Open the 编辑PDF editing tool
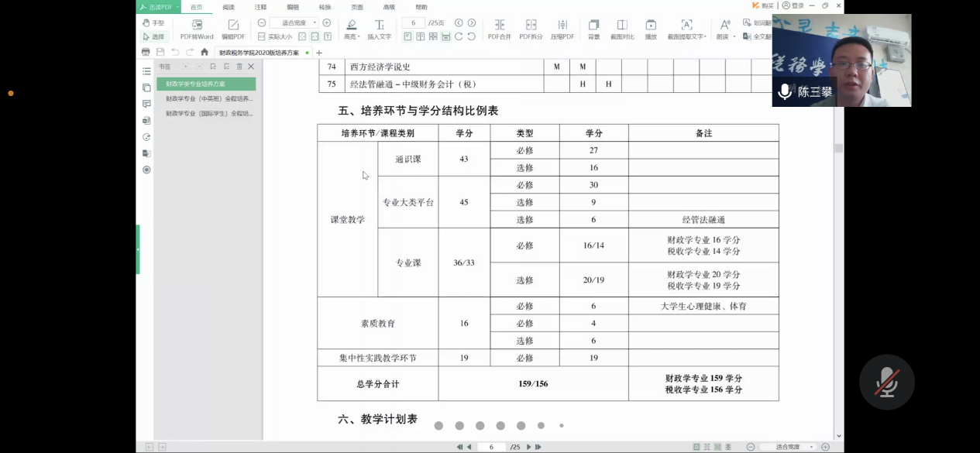Image resolution: width=980 pixels, height=453 pixels. click(233, 29)
